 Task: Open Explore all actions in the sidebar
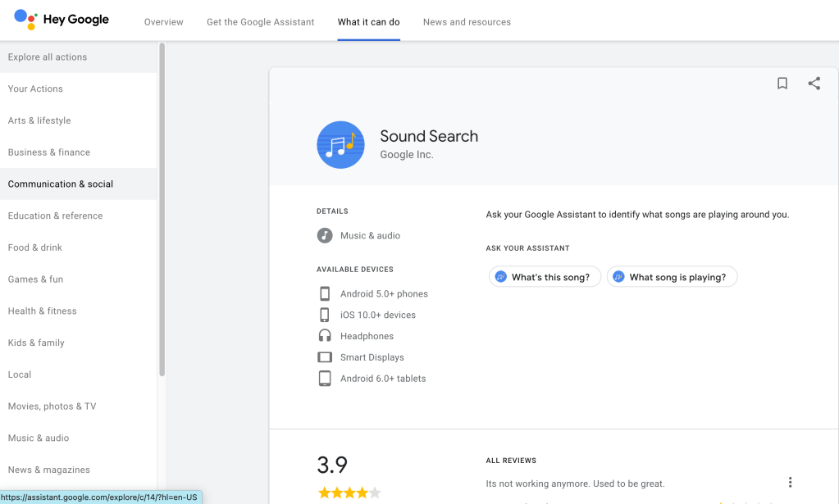tap(48, 57)
